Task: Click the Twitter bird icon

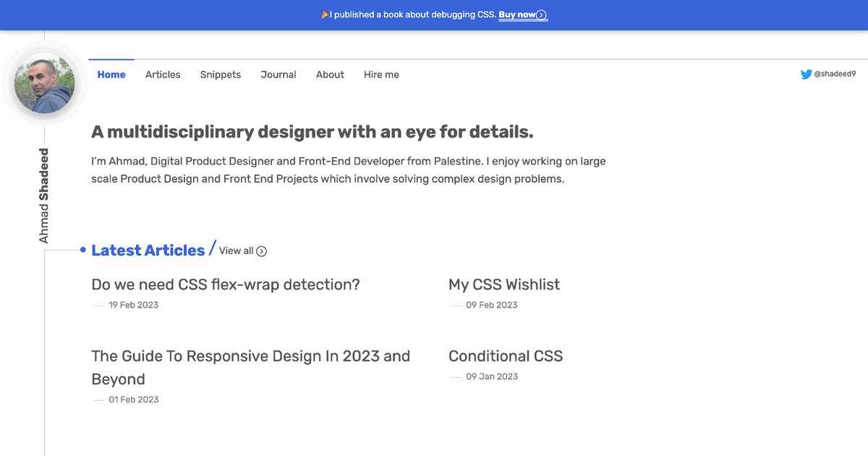Action: pyautogui.click(x=805, y=73)
